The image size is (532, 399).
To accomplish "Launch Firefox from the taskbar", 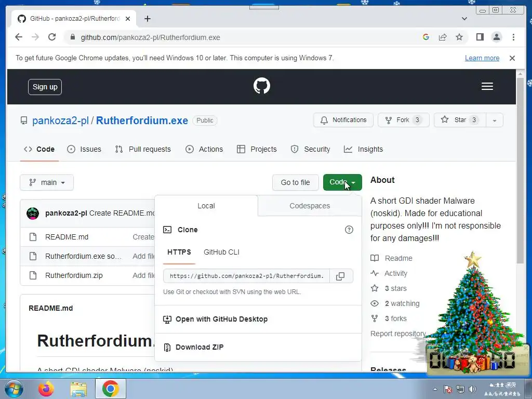I will pos(46,389).
